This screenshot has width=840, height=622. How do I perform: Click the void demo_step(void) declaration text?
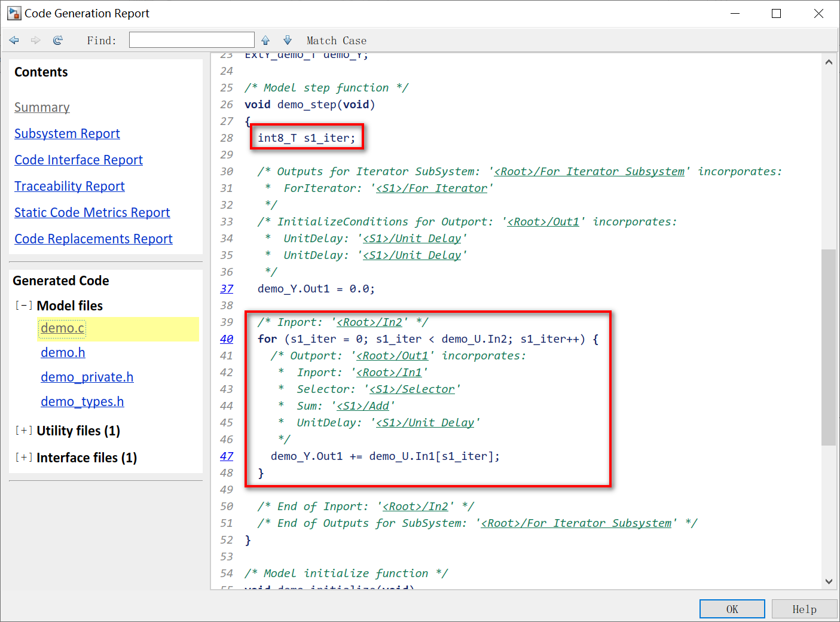[x=310, y=105]
